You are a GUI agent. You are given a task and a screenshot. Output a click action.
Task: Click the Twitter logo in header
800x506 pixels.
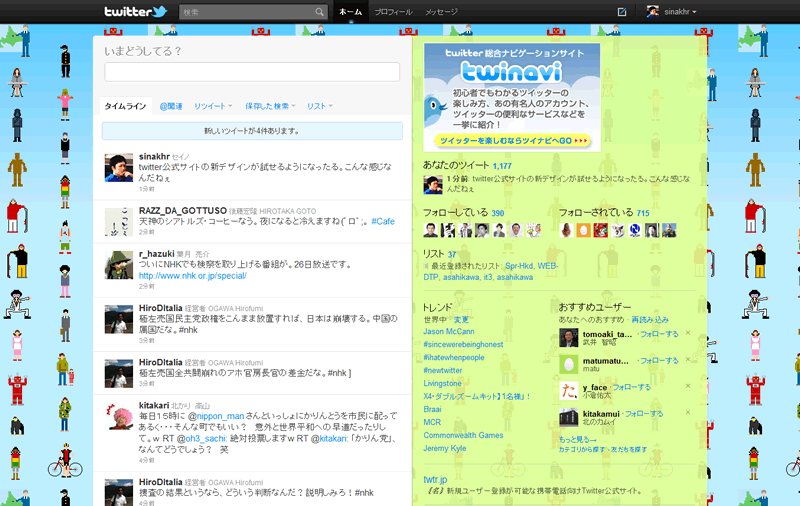click(135, 11)
